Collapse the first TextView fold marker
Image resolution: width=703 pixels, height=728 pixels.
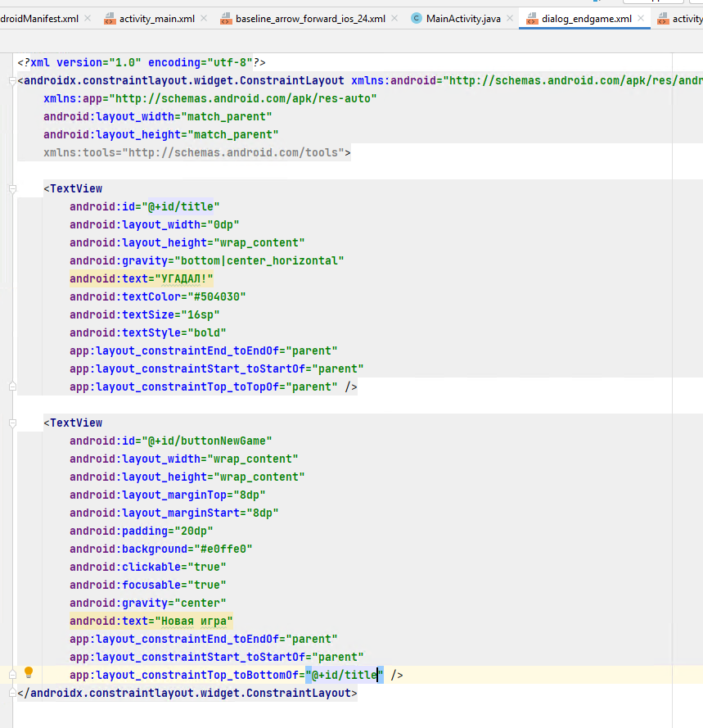12,189
